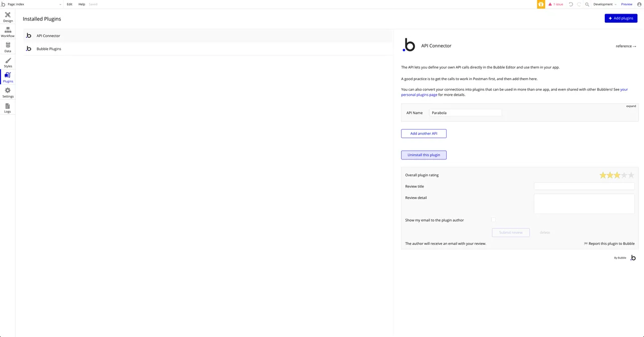Click the Bubble logo by 'By Bubble'
This screenshot has width=644, height=337.
(633, 257)
